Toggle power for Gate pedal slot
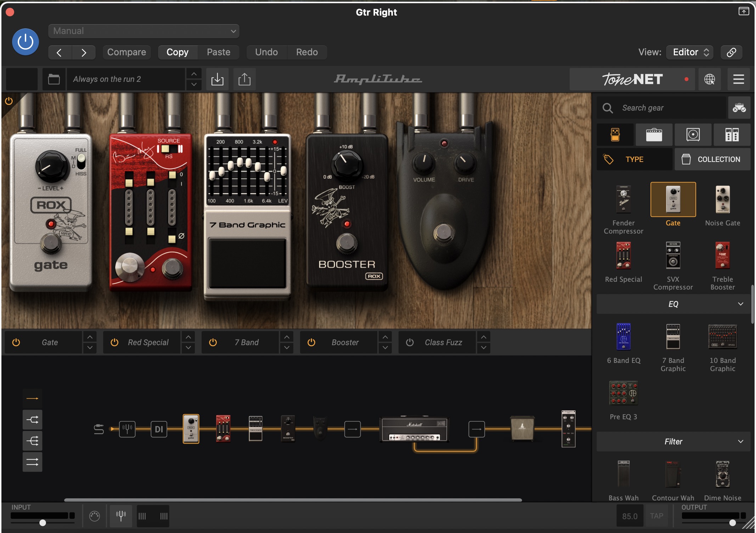This screenshot has height=533, width=756. coord(16,342)
